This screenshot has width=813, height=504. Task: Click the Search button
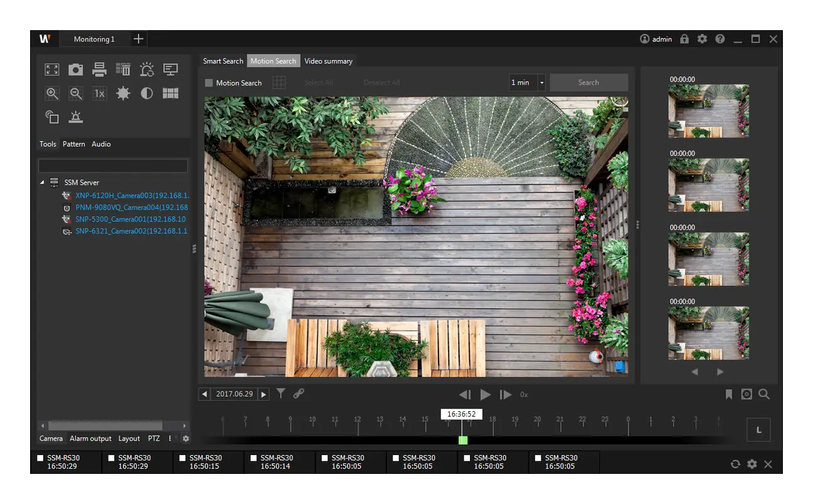(588, 83)
